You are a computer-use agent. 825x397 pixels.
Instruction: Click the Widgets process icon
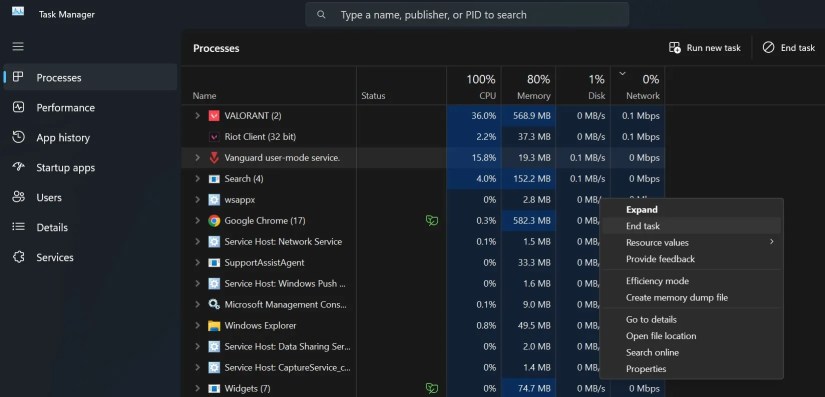click(214, 389)
